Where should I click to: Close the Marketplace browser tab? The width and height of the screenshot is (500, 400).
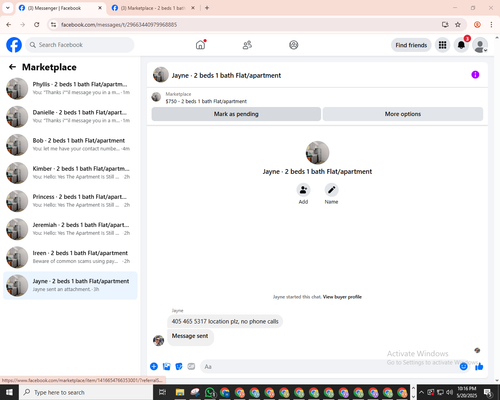pos(193,8)
